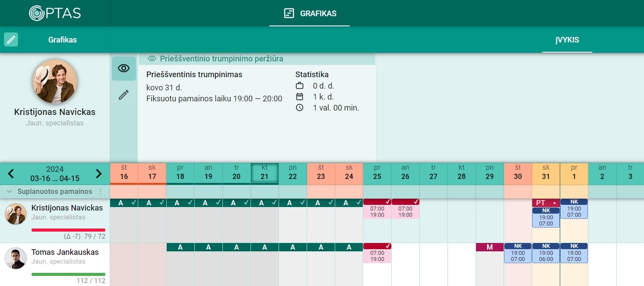Click the OPTAS logo
This screenshot has height=286, width=644.
pos(55,13)
